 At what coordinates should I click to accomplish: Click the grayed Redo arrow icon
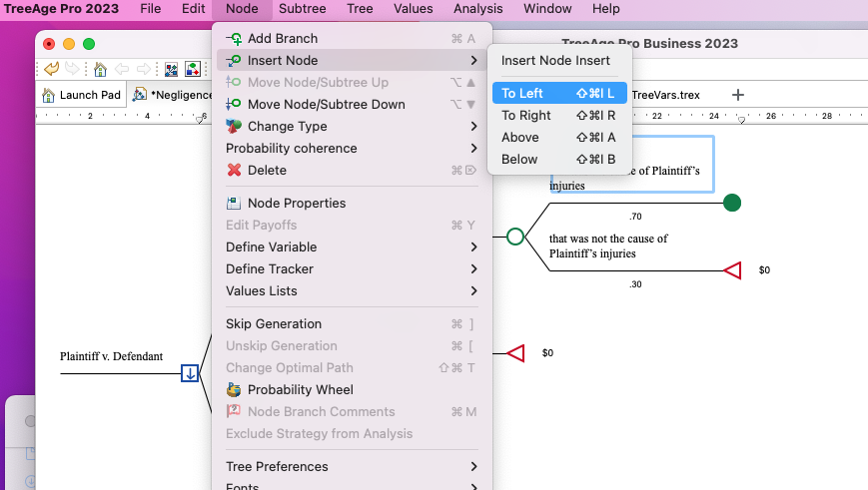(x=72, y=69)
